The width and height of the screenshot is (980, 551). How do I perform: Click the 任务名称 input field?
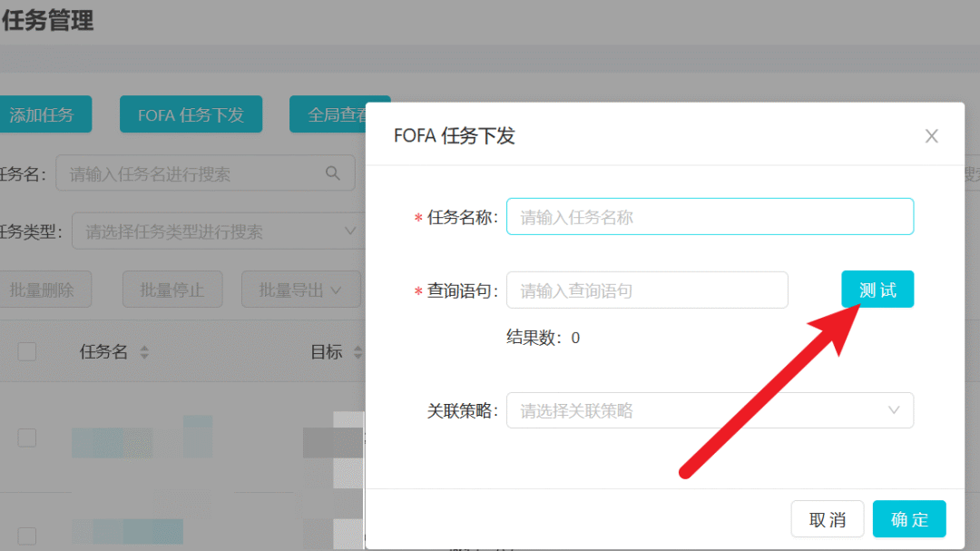pyautogui.click(x=710, y=216)
